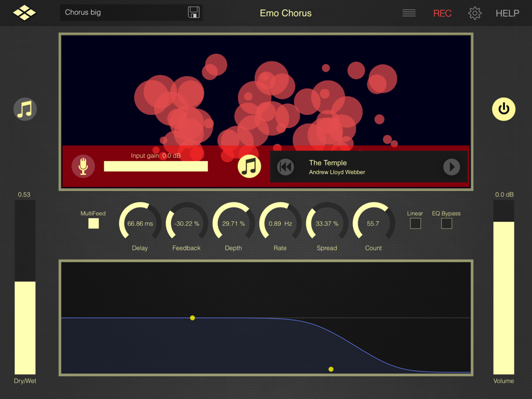532x399 pixels.
Task: Rewind track with skip-back button
Action: pyautogui.click(x=286, y=167)
